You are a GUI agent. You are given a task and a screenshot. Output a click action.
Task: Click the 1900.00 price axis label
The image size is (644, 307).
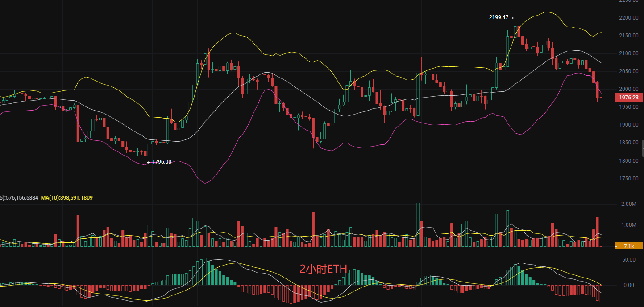tap(628, 125)
